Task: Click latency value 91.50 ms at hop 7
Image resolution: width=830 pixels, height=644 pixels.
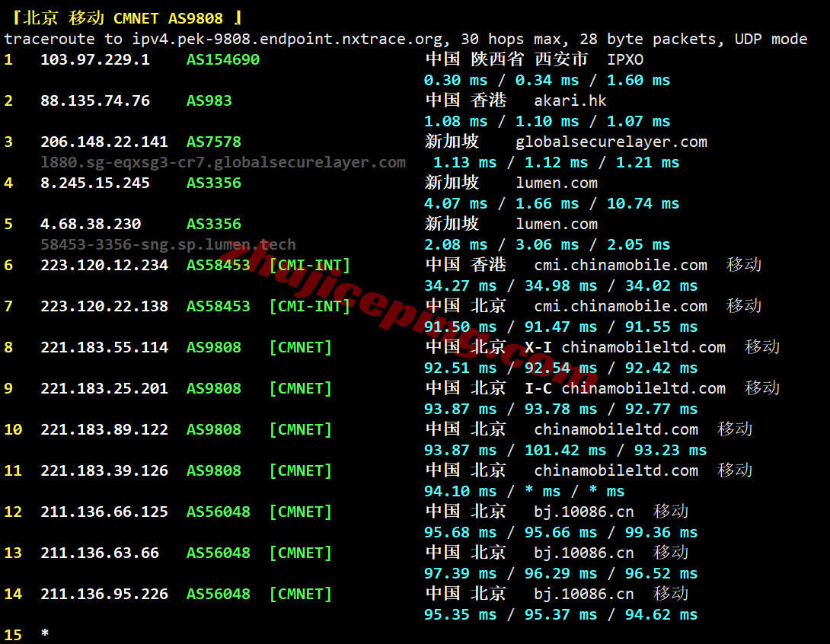Action: coord(461,327)
